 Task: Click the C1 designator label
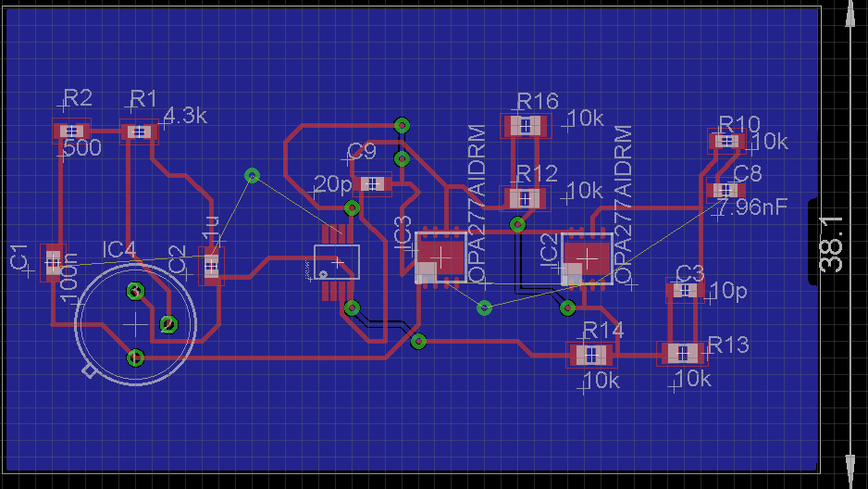point(20,257)
